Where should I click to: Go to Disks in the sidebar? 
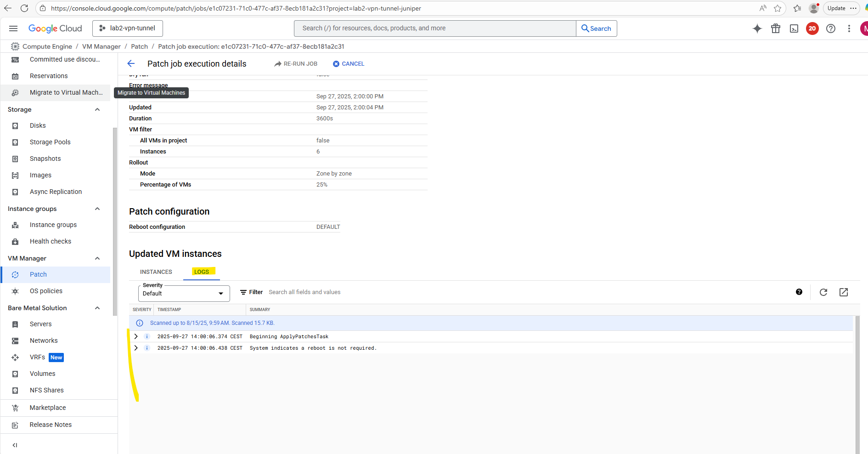coord(56,126)
